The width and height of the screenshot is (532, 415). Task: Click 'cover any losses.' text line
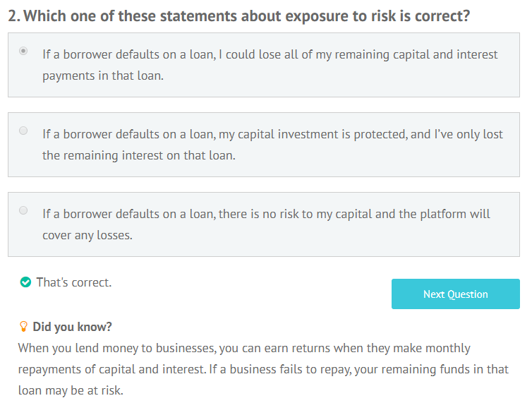point(87,236)
